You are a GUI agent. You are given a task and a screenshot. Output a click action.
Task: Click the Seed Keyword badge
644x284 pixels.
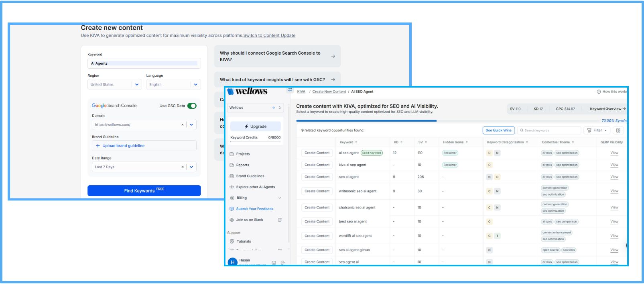tap(372, 153)
